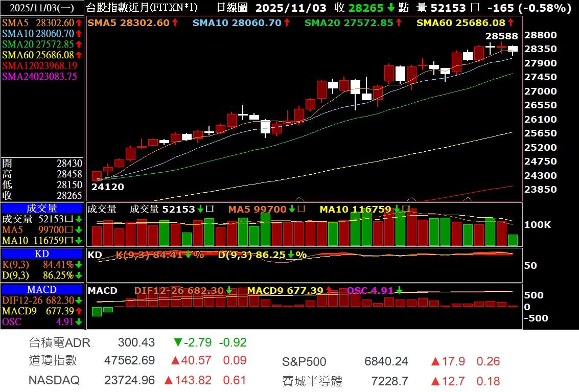Click the DIF12-26 682.30 legend in MACD chart
Screen dimensions: 579x392
pyautogui.click(x=183, y=291)
